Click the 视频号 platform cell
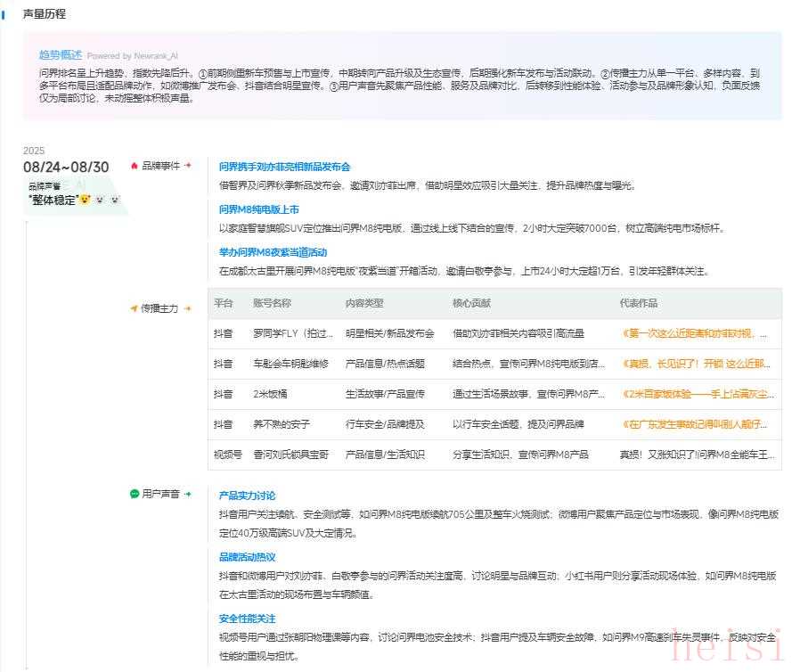The image size is (800, 672). pos(227,455)
